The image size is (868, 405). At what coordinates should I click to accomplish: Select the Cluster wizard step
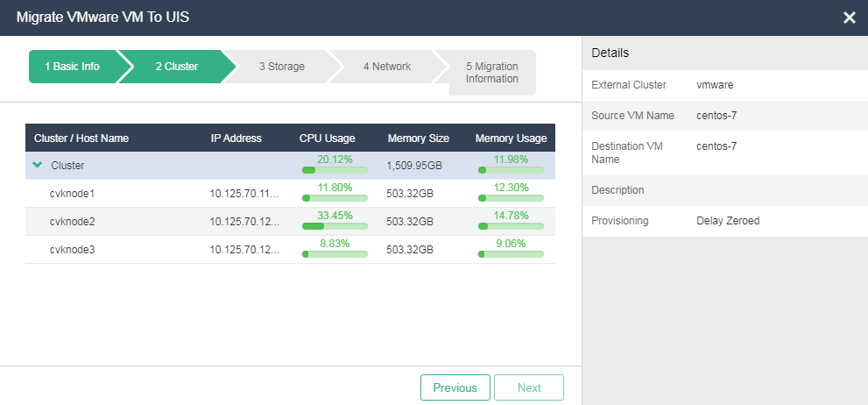[177, 67]
